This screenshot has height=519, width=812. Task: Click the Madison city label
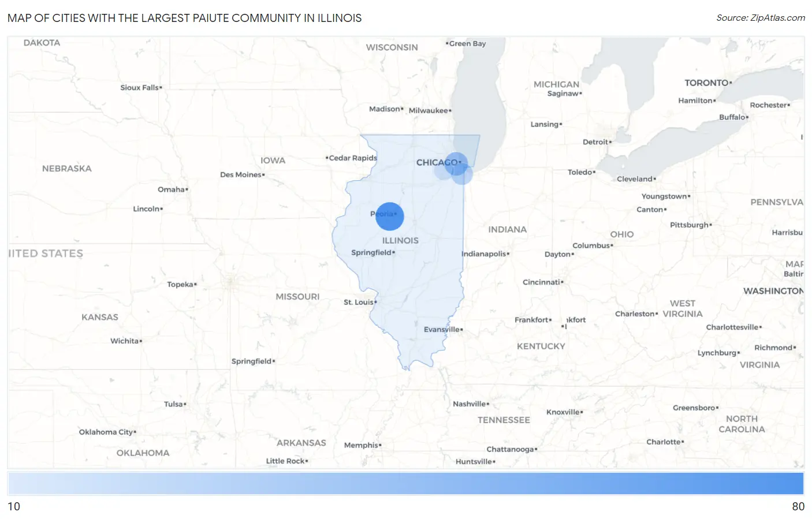click(x=386, y=109)
